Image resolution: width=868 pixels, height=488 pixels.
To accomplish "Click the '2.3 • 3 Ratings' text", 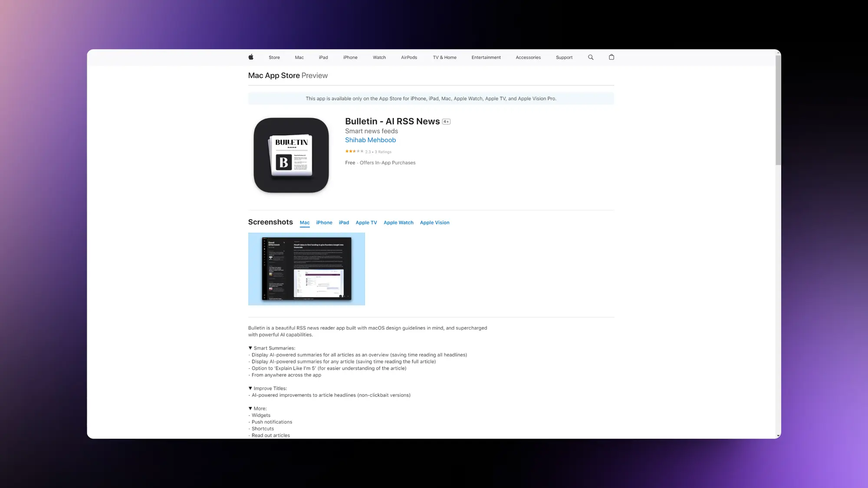I will (378, 152).
